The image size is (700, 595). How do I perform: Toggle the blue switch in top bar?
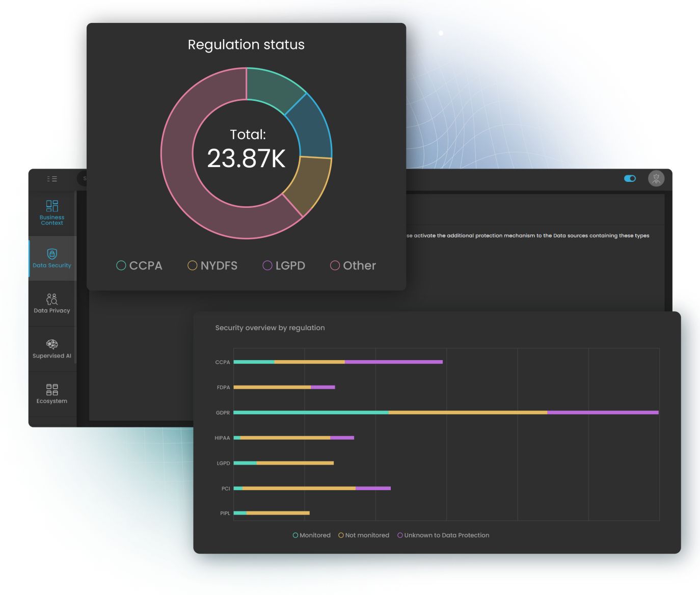tap(630, 178)
